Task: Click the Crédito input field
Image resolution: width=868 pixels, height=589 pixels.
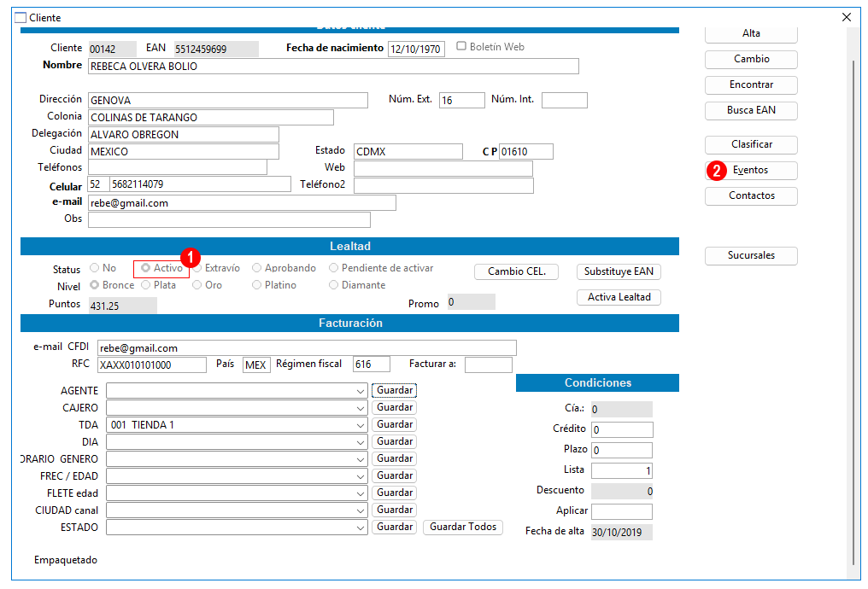Action: click(x=622, y=429)
